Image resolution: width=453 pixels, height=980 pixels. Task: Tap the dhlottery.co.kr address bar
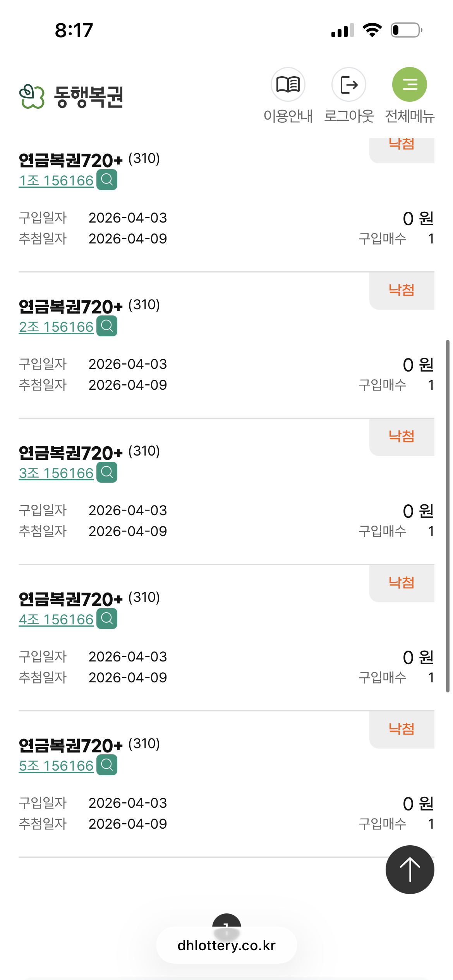tap(226, 946)
